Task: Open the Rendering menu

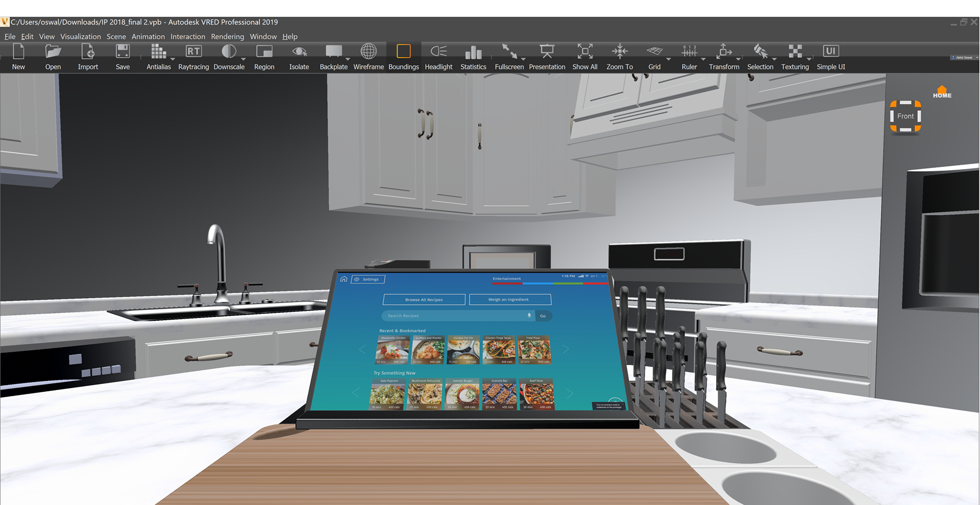Action: 227,36
